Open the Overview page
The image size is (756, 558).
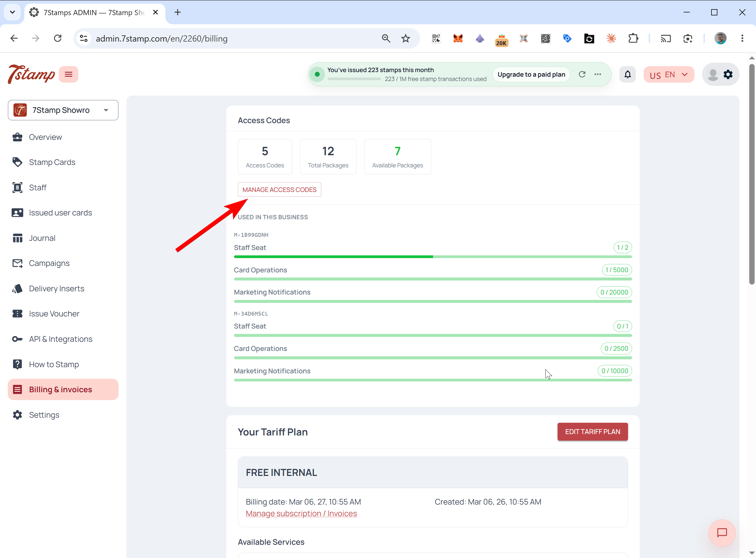click(63, 137)
